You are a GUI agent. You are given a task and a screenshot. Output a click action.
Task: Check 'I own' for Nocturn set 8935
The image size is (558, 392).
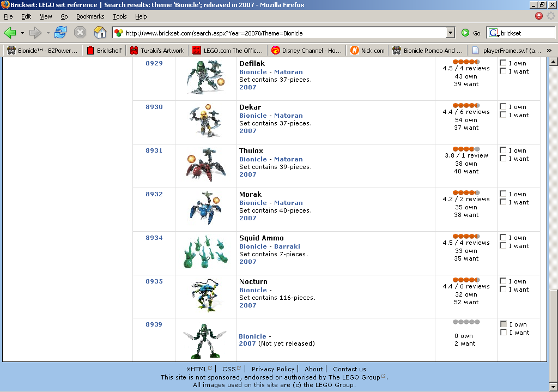point(502,281)
